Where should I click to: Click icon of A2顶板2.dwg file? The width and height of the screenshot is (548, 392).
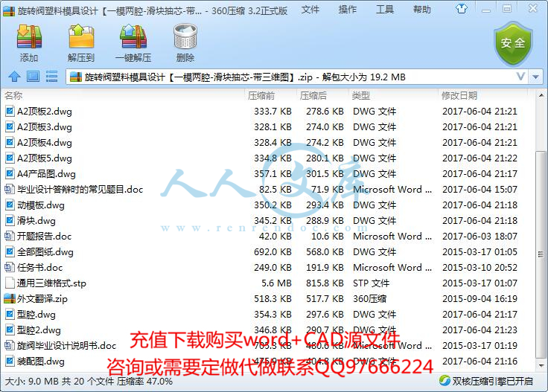pyautogui.click(x=10, y=112)
